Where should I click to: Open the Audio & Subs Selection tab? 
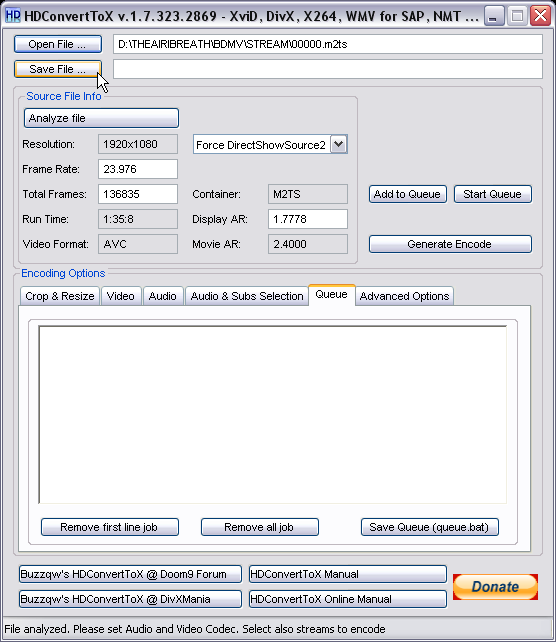(x=247, y=296)
